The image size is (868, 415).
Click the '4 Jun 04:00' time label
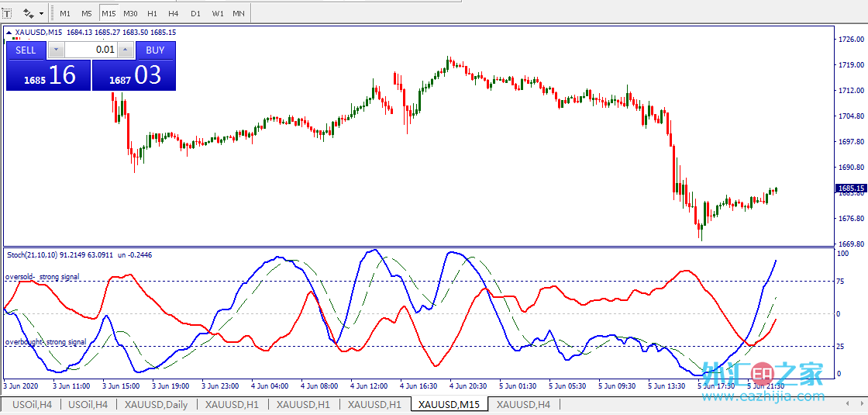(270, 386)
